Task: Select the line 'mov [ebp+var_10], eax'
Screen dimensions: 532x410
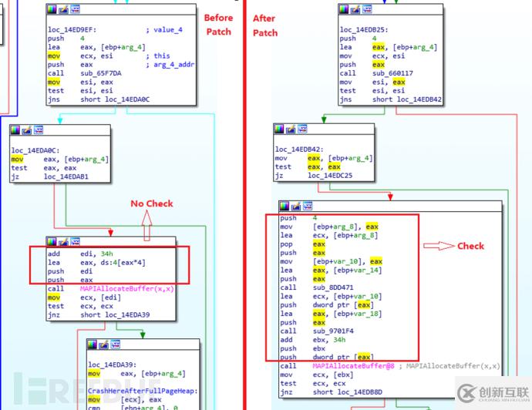Action: coord(331,261)
